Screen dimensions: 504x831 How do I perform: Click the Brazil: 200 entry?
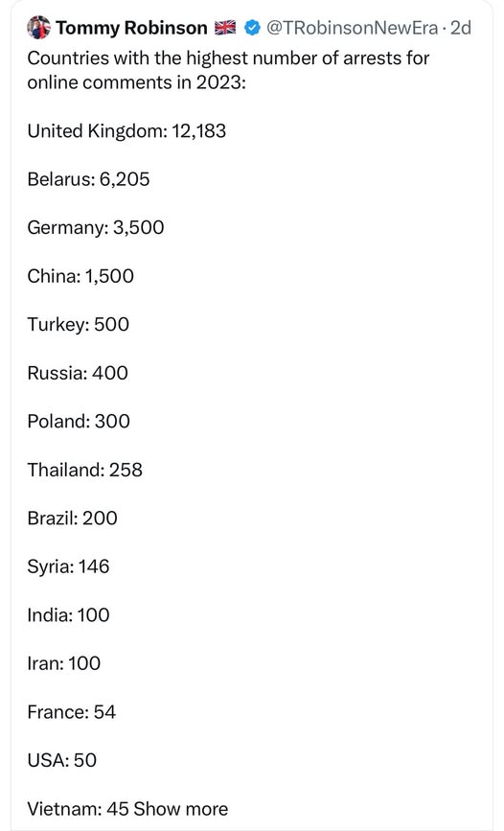(x=72, y=518)
